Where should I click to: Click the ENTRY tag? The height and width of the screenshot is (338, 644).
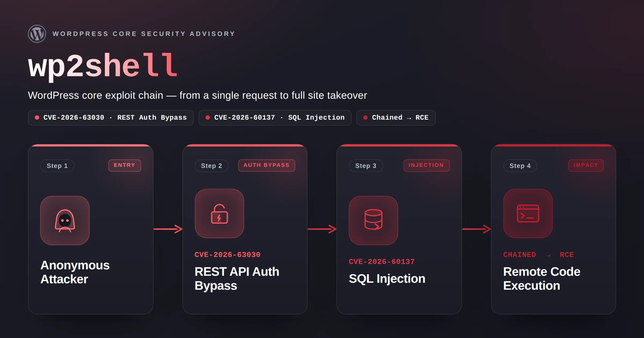(125, 165)
